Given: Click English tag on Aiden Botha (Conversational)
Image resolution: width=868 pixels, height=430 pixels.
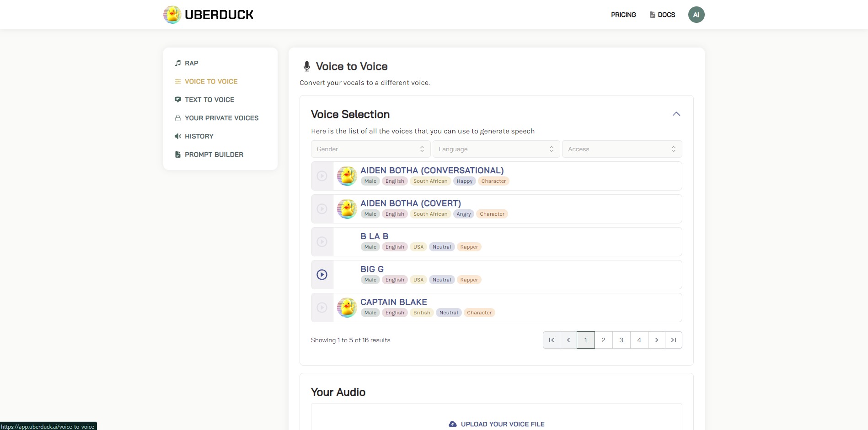Looking at the screenshot, I should [395, 181].
